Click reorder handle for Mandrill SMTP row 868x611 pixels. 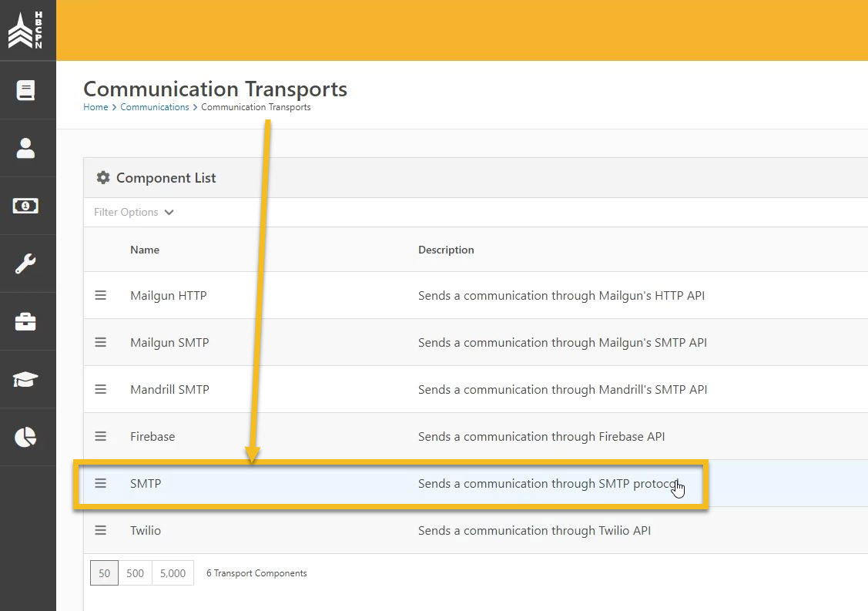(x=100, y=389)
